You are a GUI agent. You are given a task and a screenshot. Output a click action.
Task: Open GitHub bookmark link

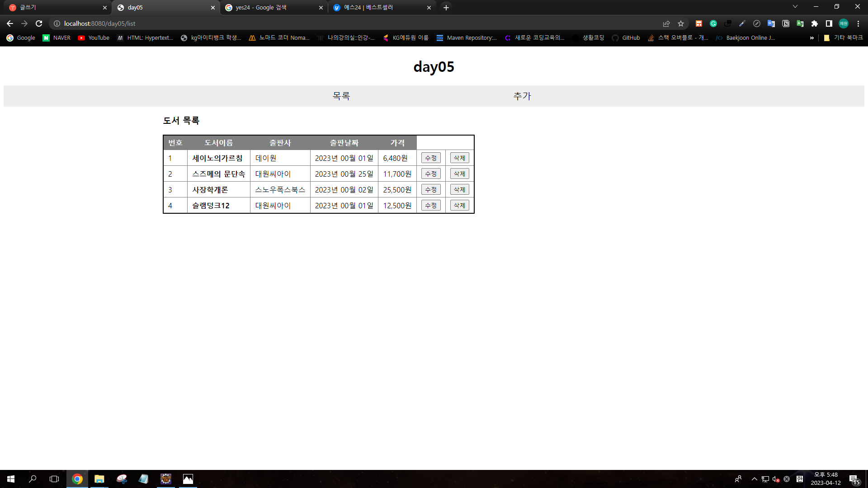coord(626,38)
